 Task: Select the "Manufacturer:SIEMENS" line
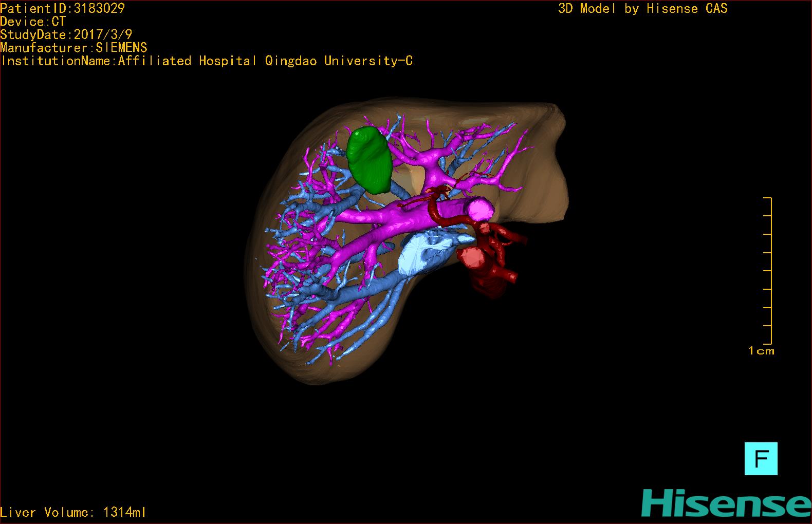pos(74,48)
